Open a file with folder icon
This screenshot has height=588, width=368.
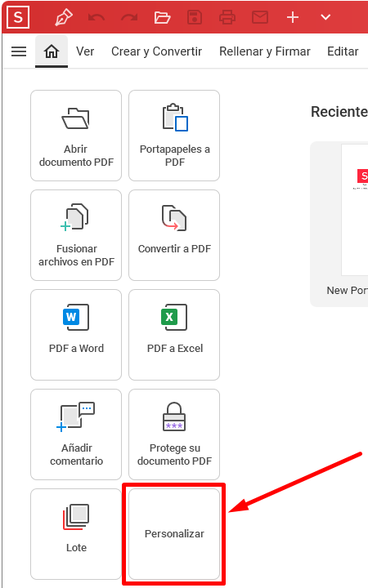tap(162, 17)
